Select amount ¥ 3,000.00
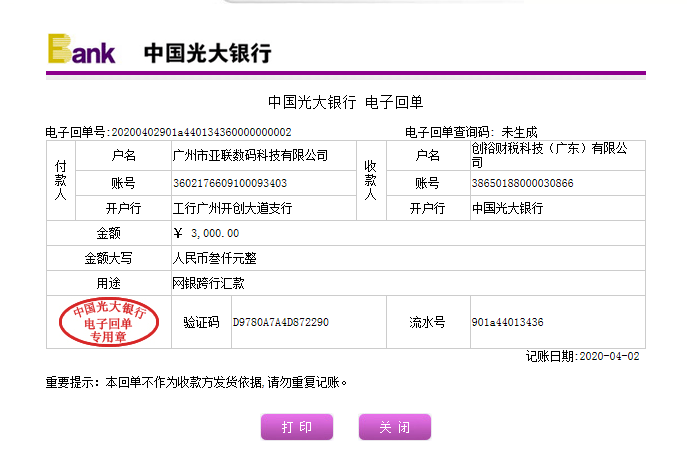Image resolution: width=687 pixels, height=471 pixels. pyautogui.click(x=206, y=233)
